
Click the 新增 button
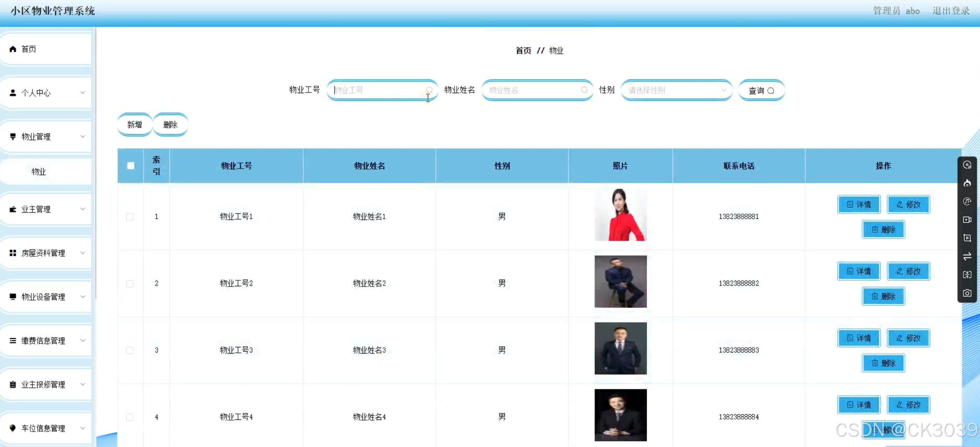click(x=135, y=125)
